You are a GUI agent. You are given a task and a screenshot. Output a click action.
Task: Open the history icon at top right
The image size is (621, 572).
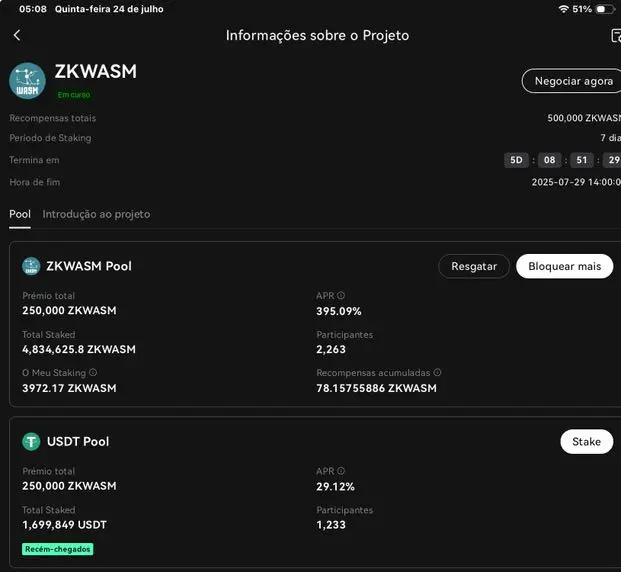pos(616,35)
